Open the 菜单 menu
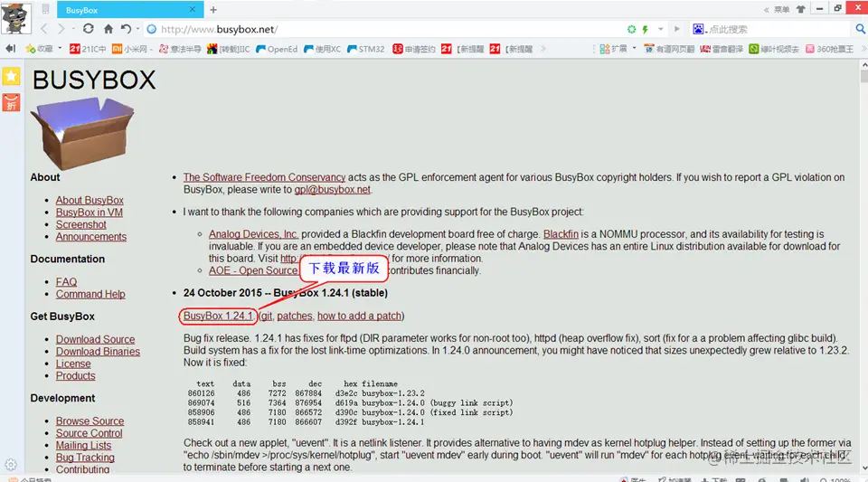This screenshot has height=482, width=868. (781, 9)
